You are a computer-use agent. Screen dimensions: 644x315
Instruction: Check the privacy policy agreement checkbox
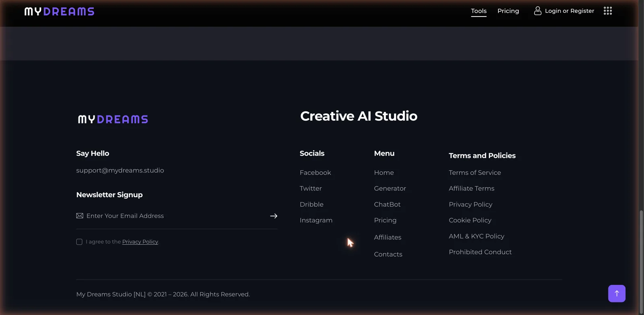tap(79, 242)
